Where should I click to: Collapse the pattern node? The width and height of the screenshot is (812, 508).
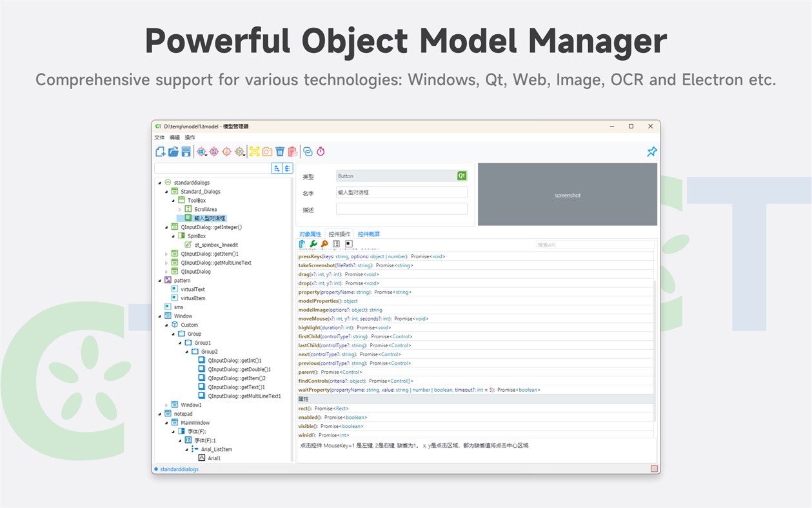point(160,281)
